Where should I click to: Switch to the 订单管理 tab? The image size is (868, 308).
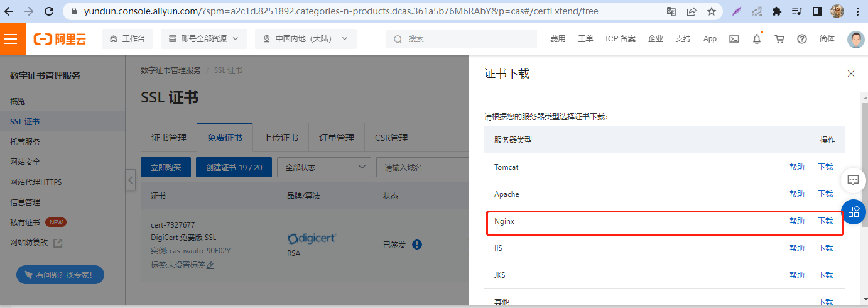(x=337, y=138)
